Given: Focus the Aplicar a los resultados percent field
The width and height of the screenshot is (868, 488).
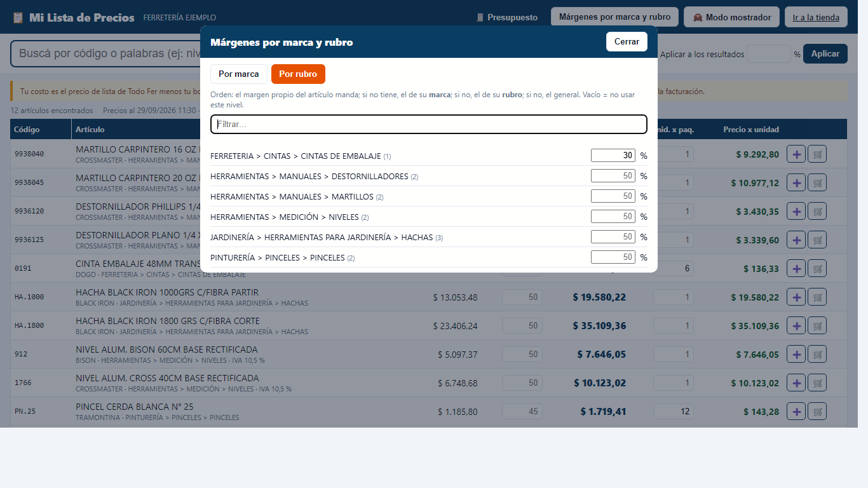Looking at the screenshot, I should [x=769, y=54].
